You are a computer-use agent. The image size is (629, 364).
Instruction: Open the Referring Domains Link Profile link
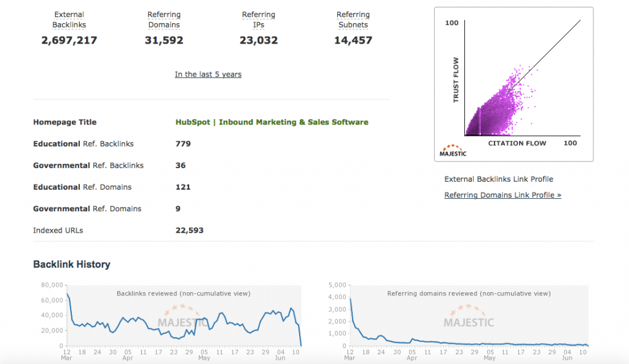point(502,195)
